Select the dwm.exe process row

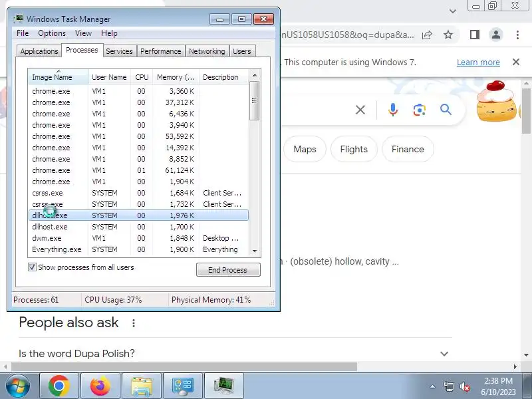click(138, 238)
